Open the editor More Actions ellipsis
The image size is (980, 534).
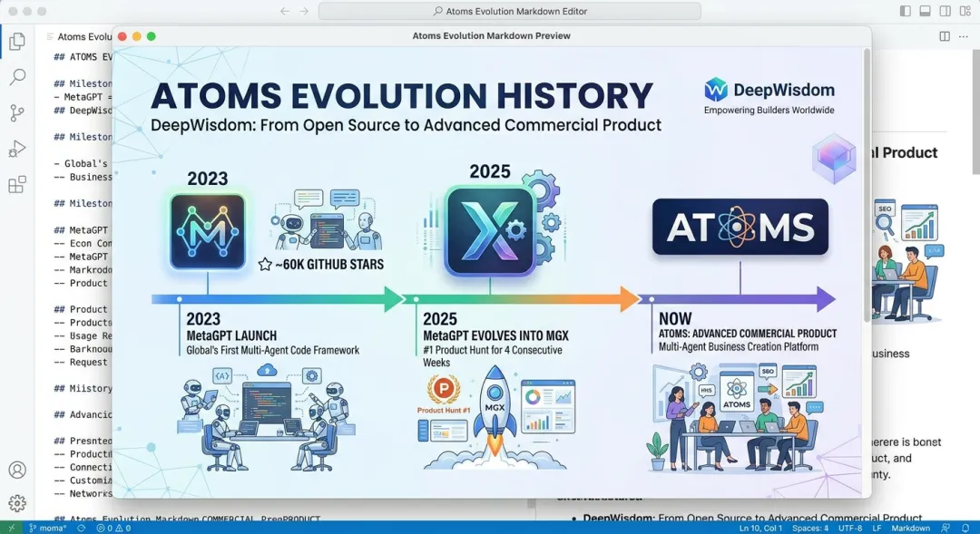click(963, 37)
